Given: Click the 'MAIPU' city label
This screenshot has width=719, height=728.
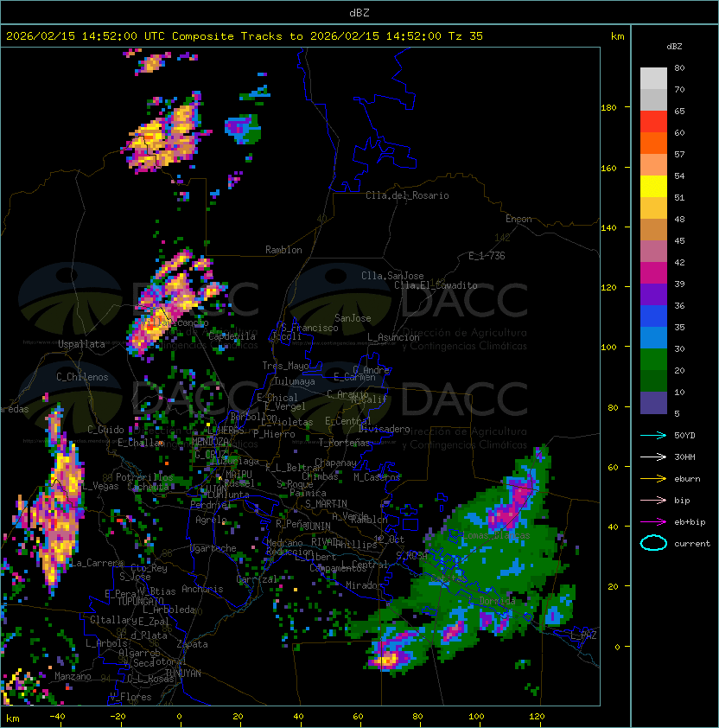Looking at the screenshot, I should [239, 474].
